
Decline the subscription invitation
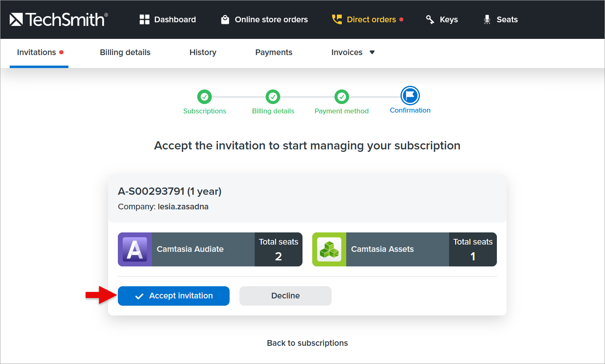coord(285,296)
